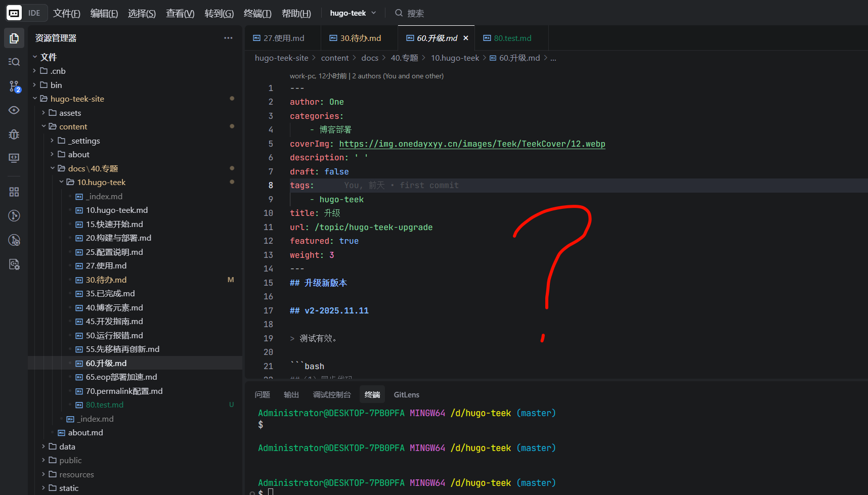Open explorer panel more actions ellipsis
Viewport: 868px width, 495px height.
(228, 38)
